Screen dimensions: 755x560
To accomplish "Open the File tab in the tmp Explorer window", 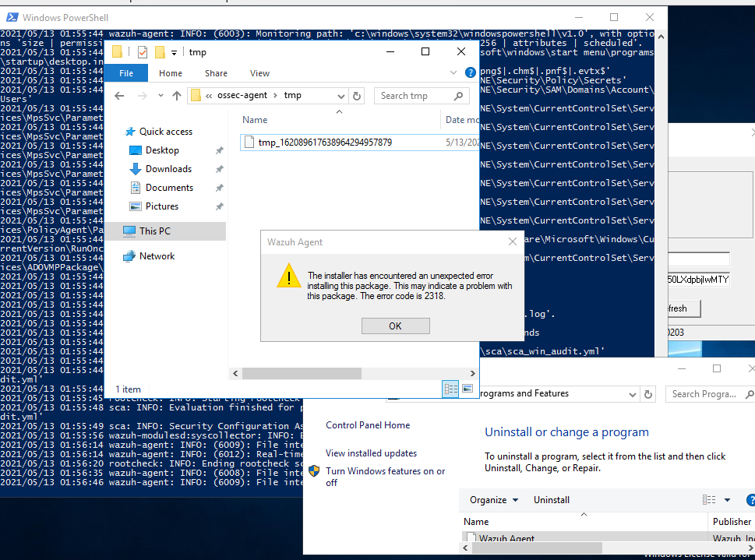I will click(x=126, y=73).
